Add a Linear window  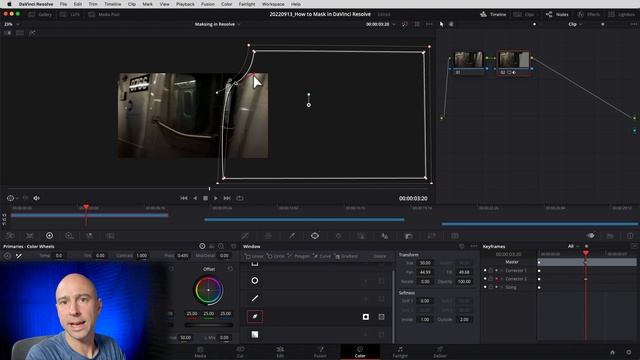point(254,256)
